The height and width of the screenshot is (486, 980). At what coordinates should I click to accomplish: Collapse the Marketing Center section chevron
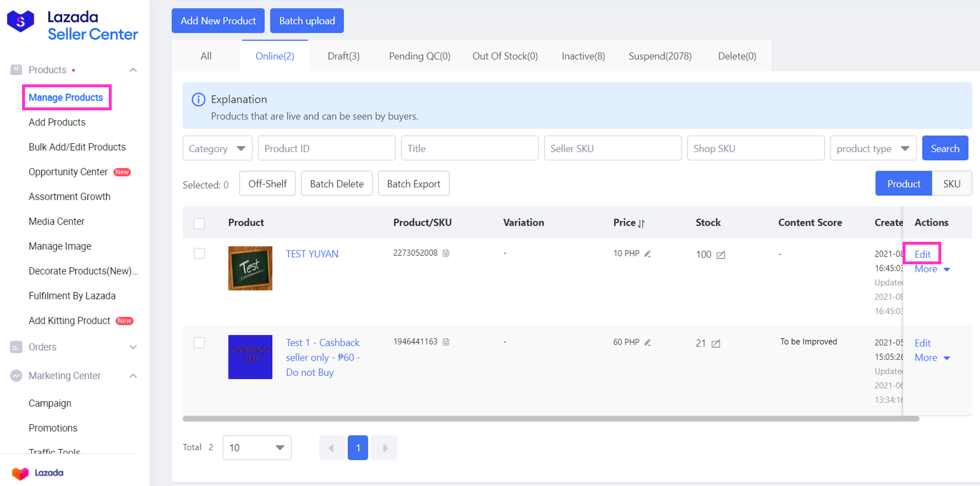tap(133, 376)
